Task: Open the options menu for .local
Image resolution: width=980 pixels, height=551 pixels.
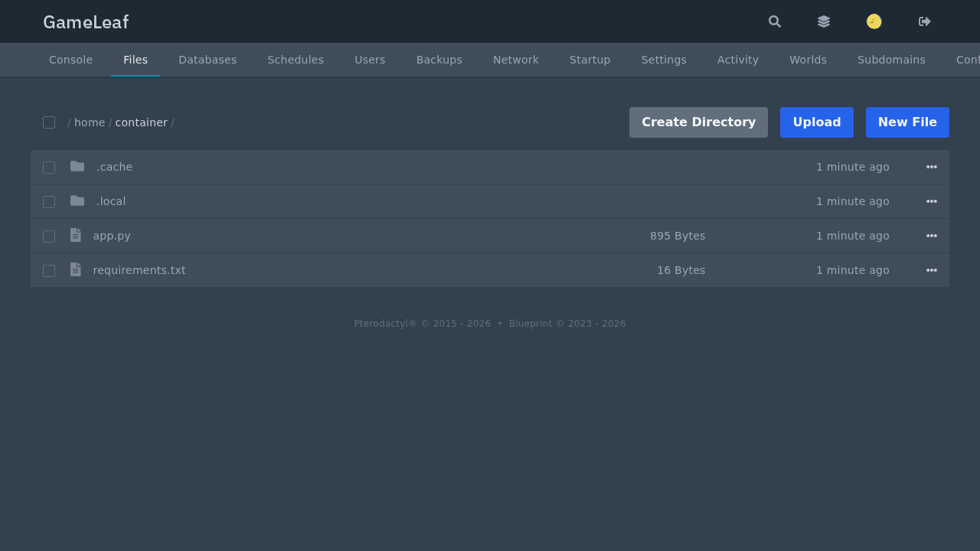Action: tap(932, 201)
